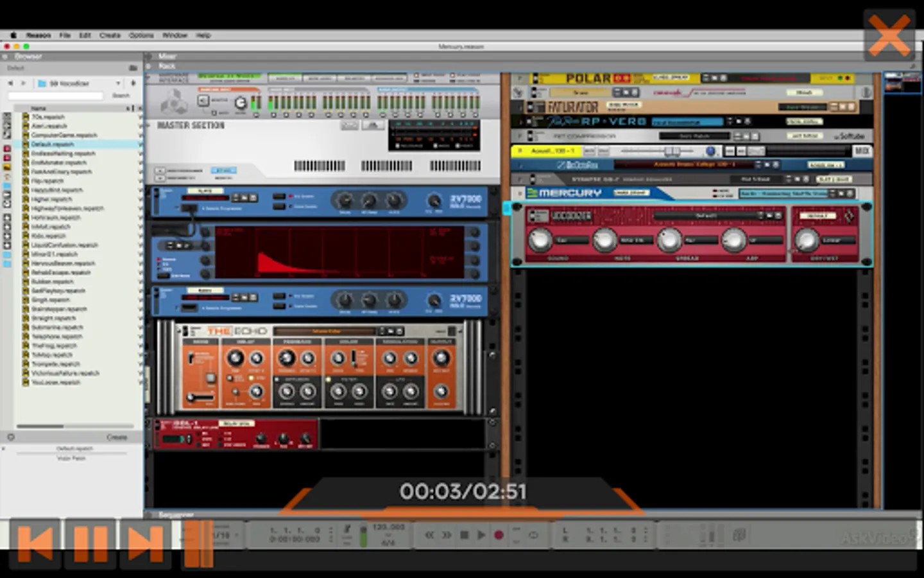Click the Vocodizer Sound knob
The image size is (924, 578).
click(x=540, y=240)
